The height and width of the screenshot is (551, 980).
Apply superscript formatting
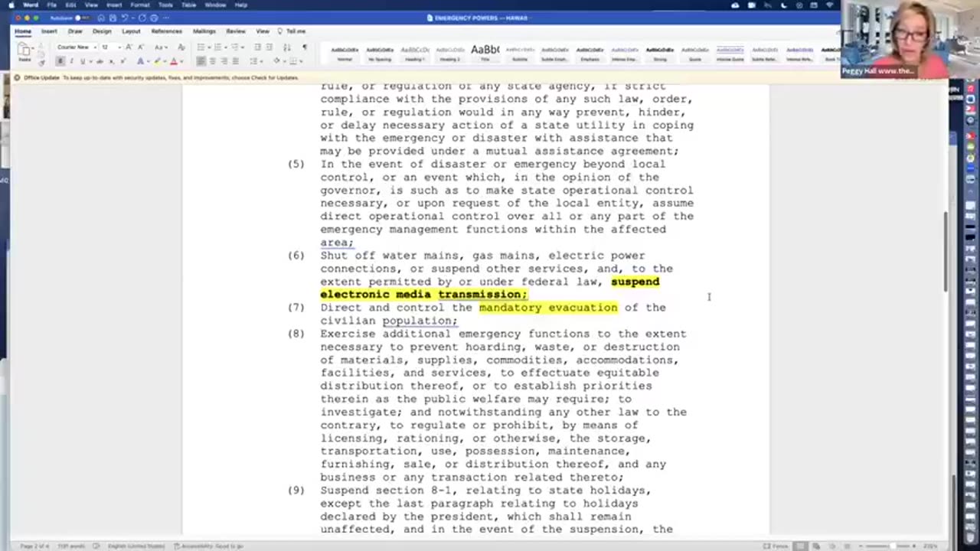[123, 61]
